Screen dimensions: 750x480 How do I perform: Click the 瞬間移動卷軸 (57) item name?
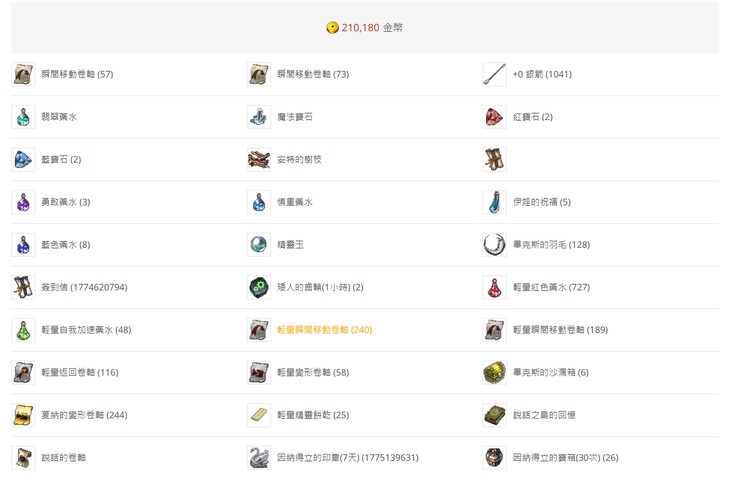point(77,74)
